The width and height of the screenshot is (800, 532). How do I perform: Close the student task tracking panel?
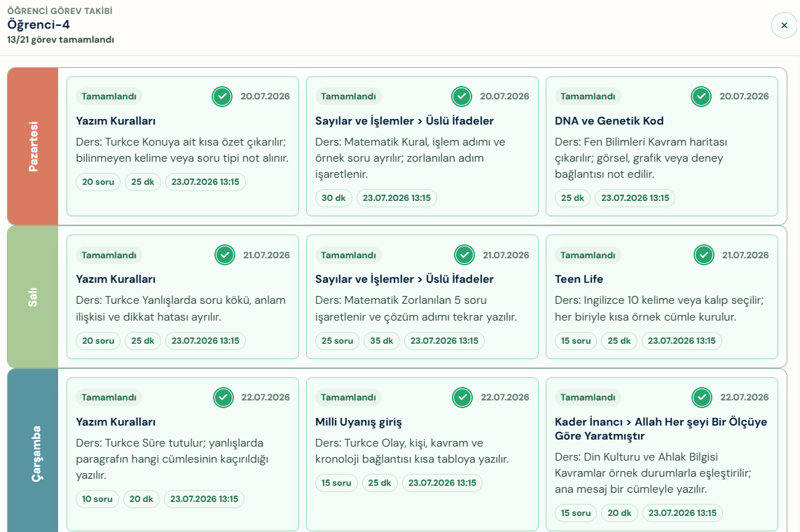click(784, 25)
